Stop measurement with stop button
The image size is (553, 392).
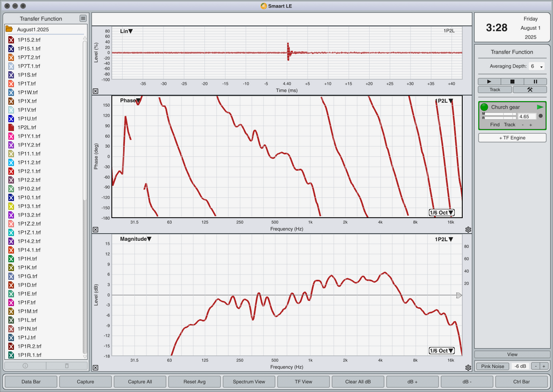512,82
